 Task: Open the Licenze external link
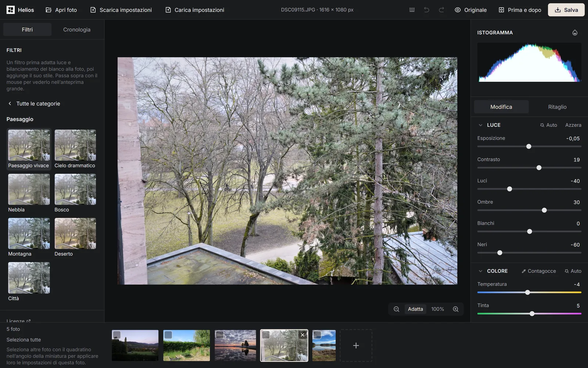(18, 321)
